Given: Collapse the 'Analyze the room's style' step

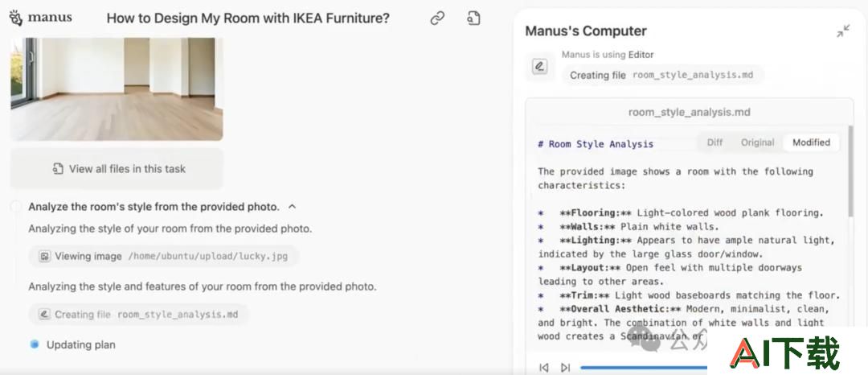Looking at the screenshot, I should pos(293,207).
